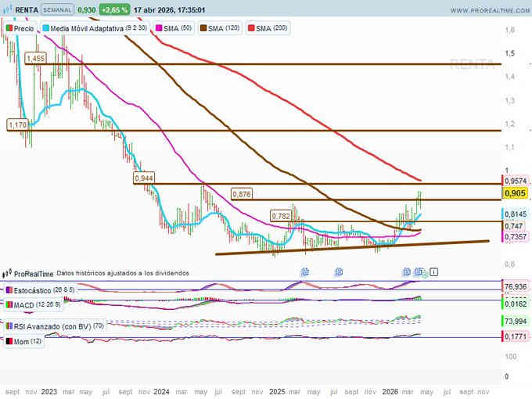Image resolution: width=532 pixels, height=399 pixels.
Task: Select the SMA (120) legend label
Action: pos(225,27)
